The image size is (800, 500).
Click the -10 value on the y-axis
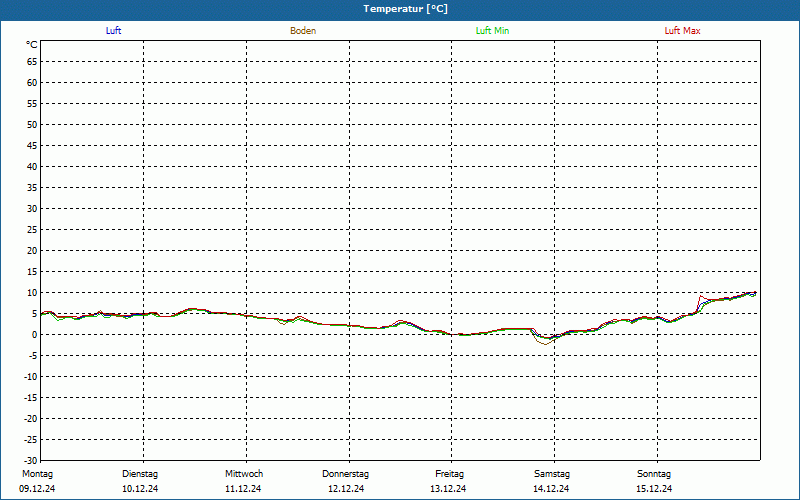[30, 377]
